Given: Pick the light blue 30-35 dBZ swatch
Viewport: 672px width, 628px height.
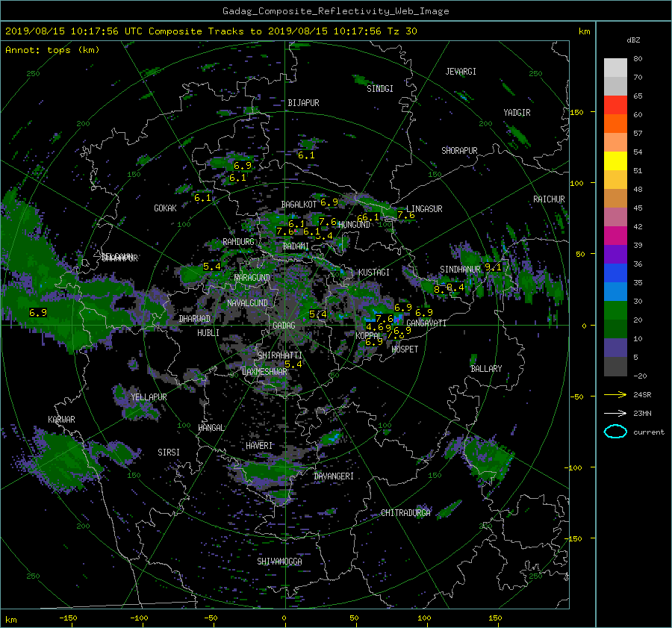Looking at the screenshot, I should [x=615, y=291].
